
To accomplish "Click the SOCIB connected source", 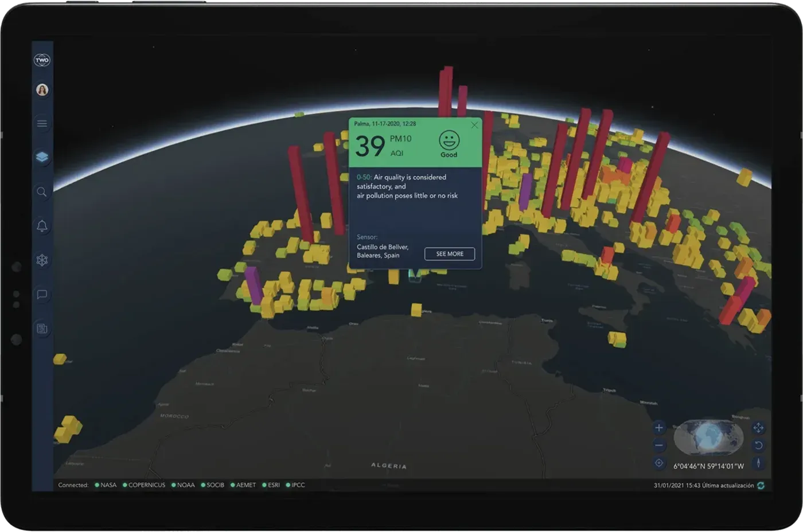I will click(x=212, y=485).
